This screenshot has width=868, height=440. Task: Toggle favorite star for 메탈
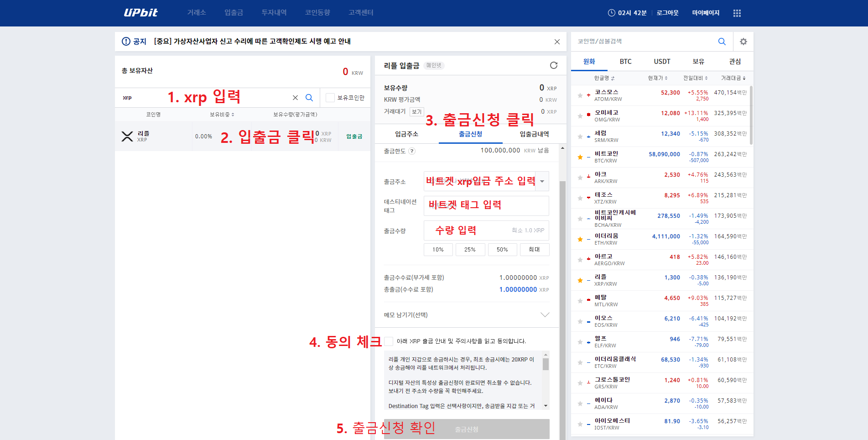pos(580,301)
